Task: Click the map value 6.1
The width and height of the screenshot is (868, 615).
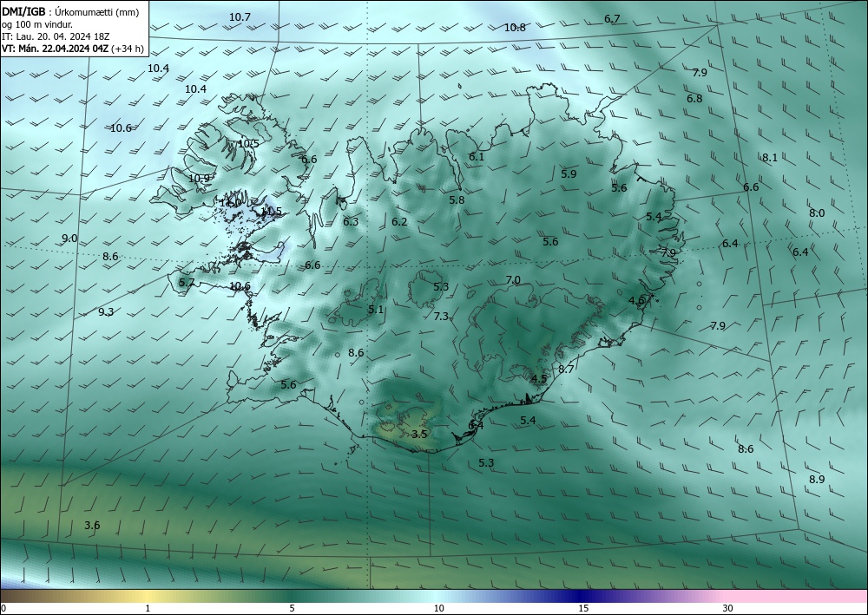Action: 476,157
